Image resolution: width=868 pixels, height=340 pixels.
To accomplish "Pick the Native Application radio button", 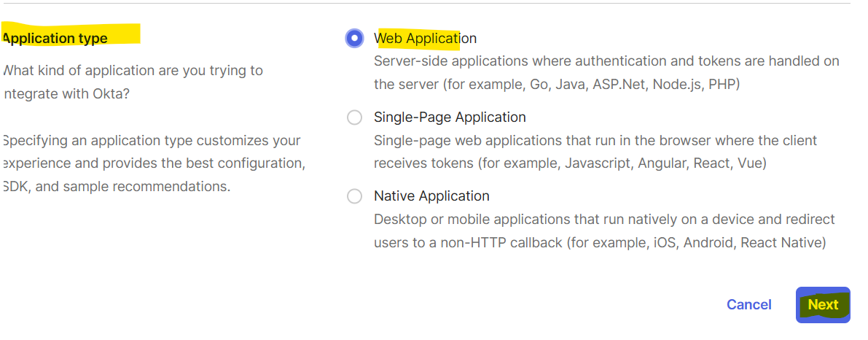I will point(354,196).
